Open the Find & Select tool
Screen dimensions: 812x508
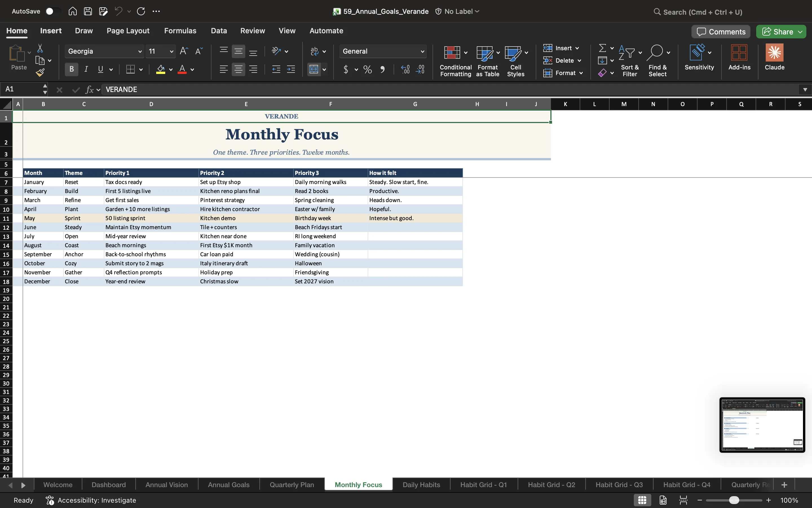(x=658, y=60)
